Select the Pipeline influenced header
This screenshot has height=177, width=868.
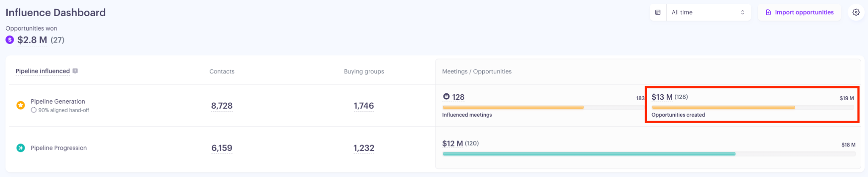tap(42, 71)
